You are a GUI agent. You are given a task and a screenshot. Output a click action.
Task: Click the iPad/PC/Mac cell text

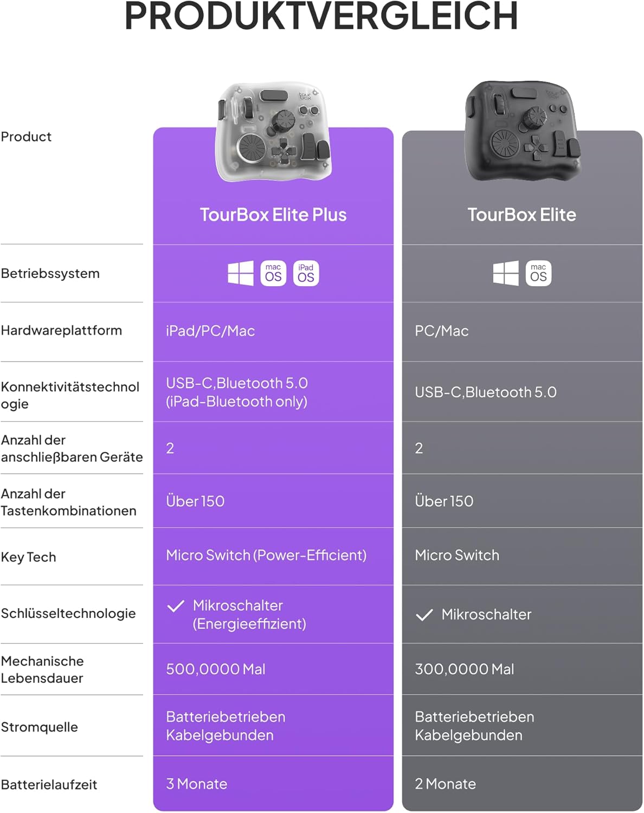tap(210, 331)
